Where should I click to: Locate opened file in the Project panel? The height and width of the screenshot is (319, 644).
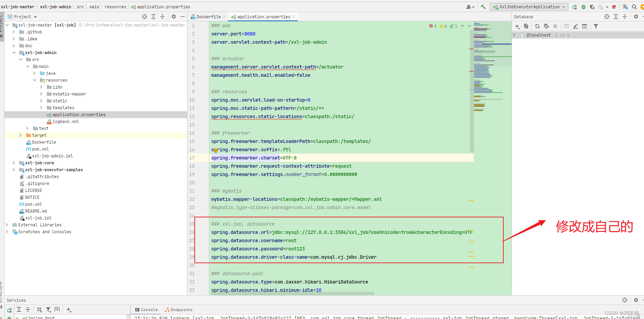click(144, 17)
